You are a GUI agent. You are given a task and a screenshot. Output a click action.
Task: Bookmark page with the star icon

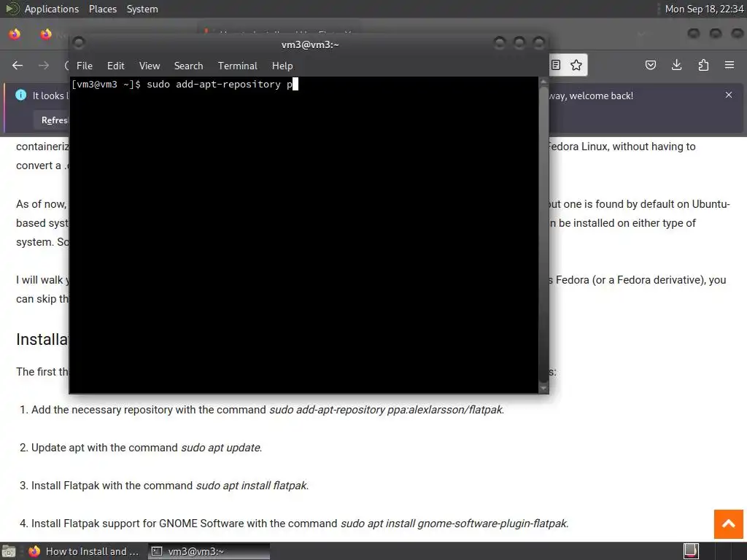[576, 65]
